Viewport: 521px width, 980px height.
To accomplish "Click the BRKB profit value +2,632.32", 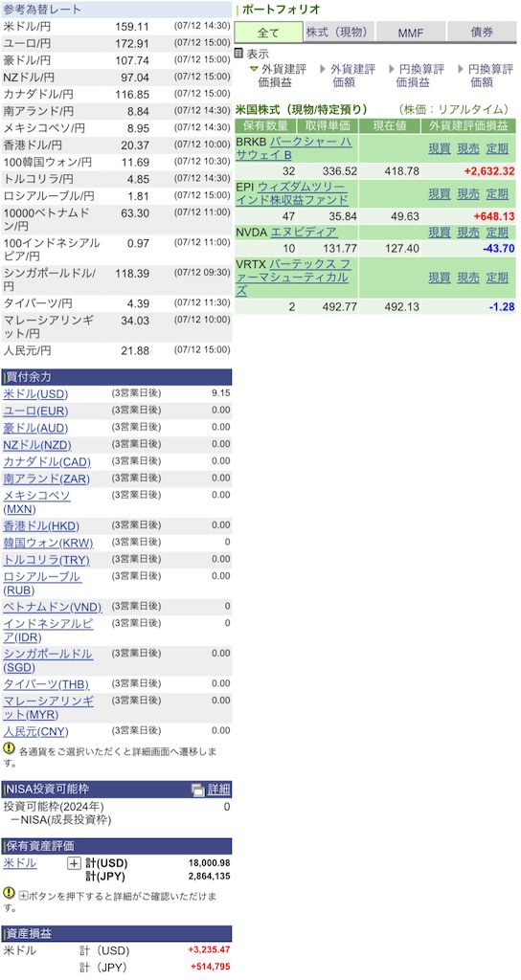I will click(489, 171).
